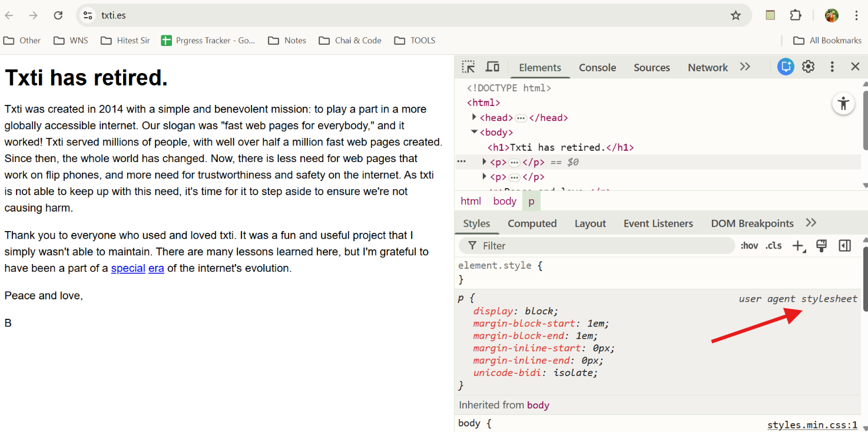Select body in the breadcrumb bar
Screen dimensions: 868x432
tap(505, 201)
